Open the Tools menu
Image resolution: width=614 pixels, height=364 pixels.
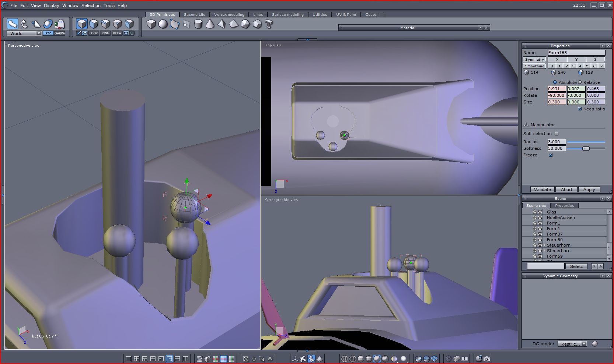coord(109,6)
